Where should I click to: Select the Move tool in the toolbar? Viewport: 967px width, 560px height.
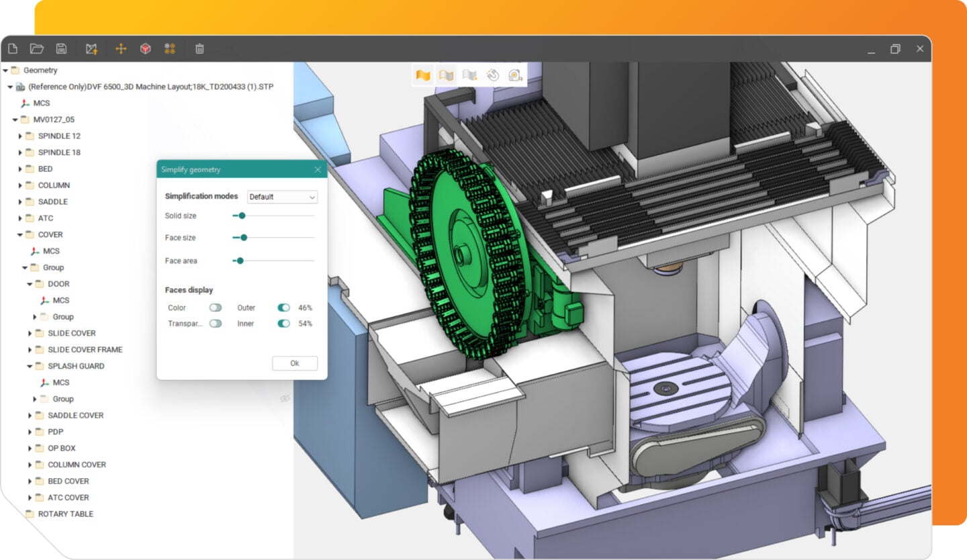(x=120, y=48)
